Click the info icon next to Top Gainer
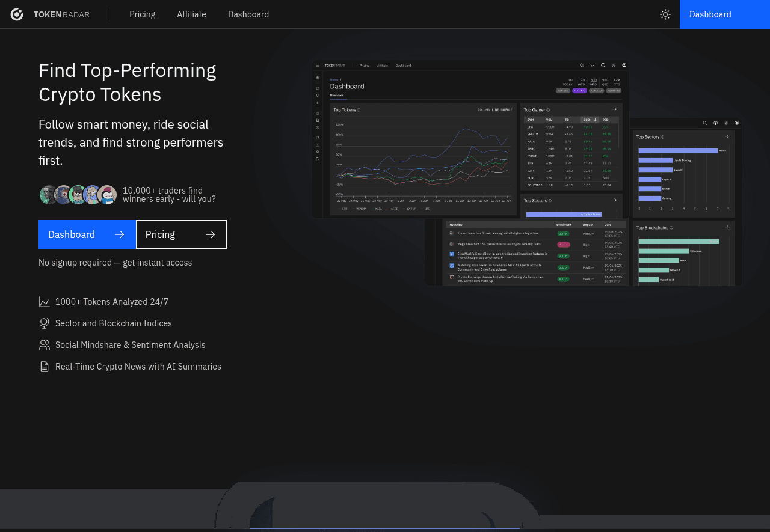Image resolution: width=770 pixels, height=532 pixels. (x=549, y=109)
